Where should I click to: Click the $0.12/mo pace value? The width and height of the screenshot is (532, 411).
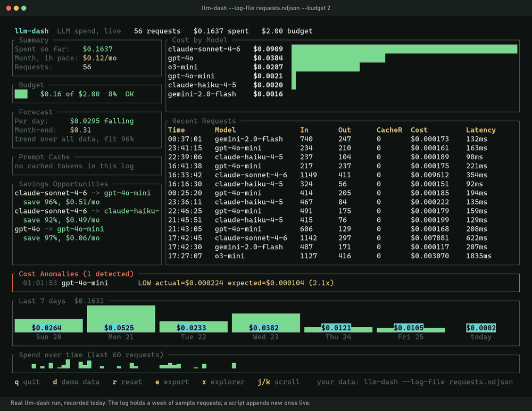point(100,58)
